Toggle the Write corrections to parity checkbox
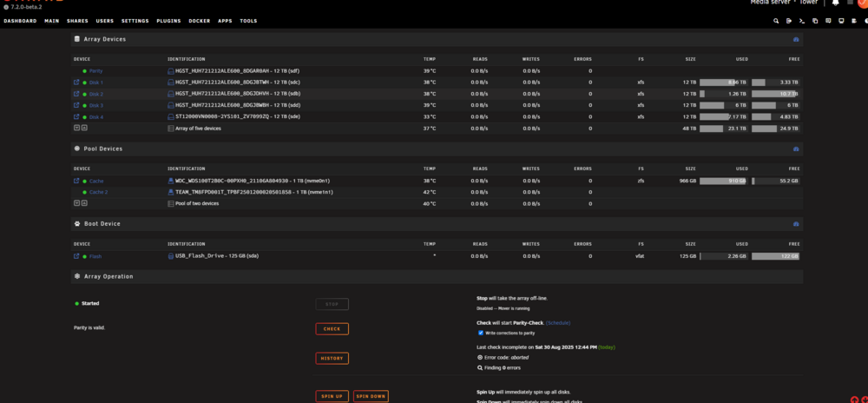 tap(481, 333)
